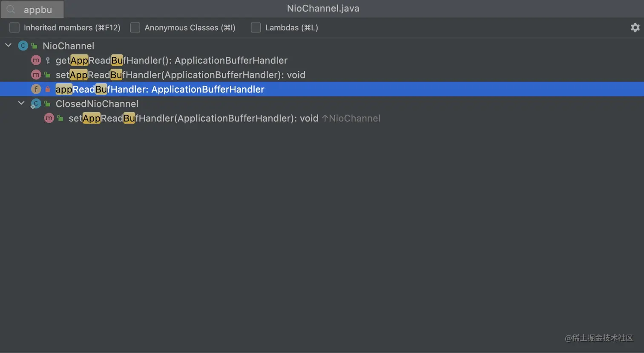Select setAppReadBufHandler row marked ↑NioChannel
The image size is (644, 353).
click(x=322, y=118)
